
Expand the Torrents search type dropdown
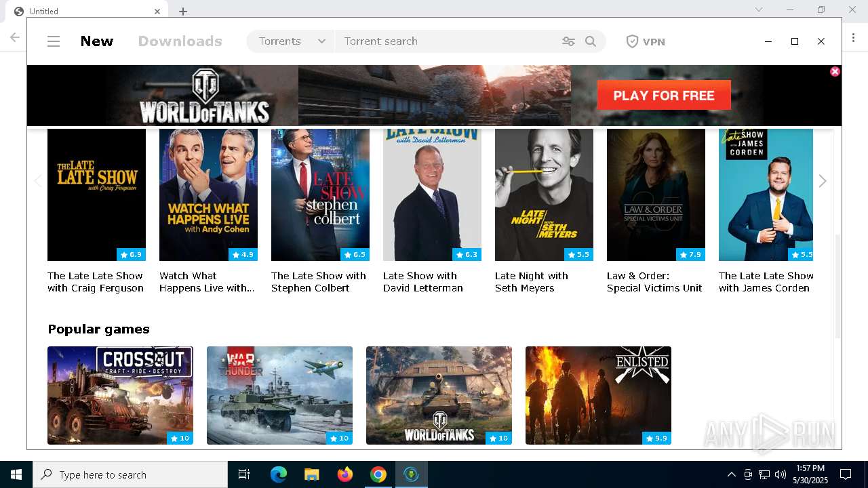292,41
